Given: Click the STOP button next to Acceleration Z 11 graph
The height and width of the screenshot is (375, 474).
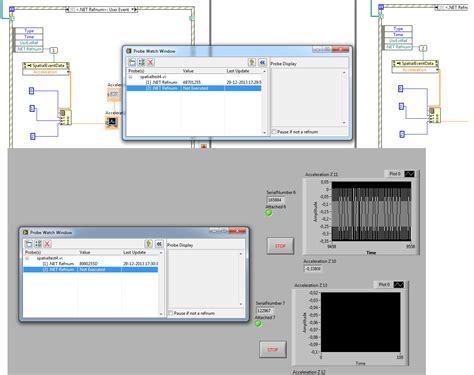Looking at the screenshot, I should coord(280,246).
